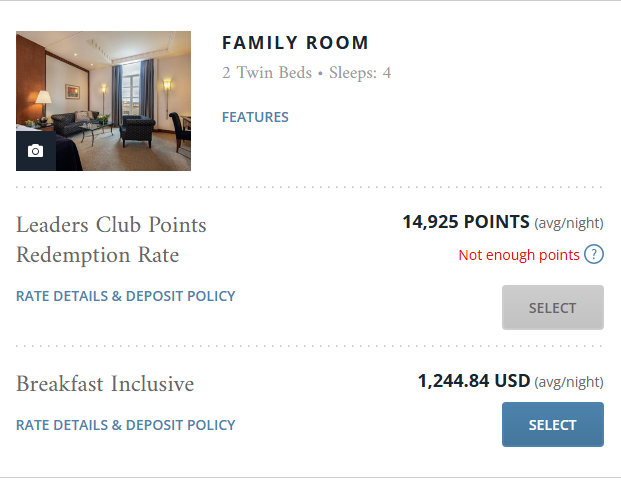621x482 pixels.
Task: Click the Breakfast Inclusive rate title
Action: (x=105, y=384)
